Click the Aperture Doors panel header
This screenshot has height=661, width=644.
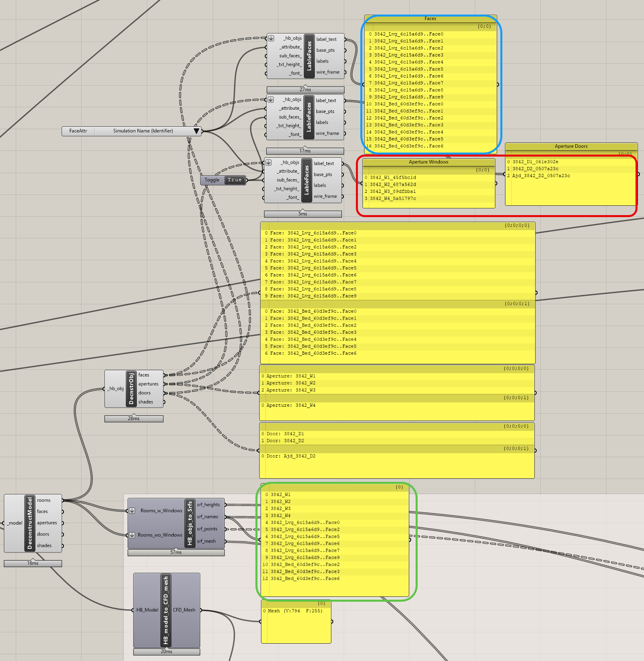571,146
